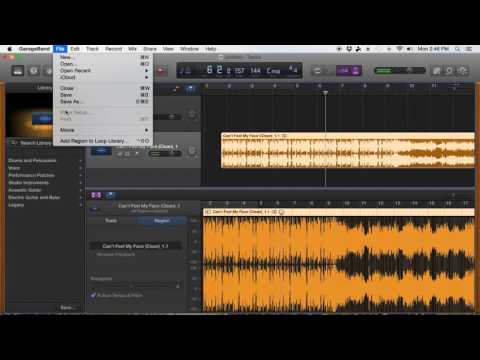This screenshot has height=360, width=480.
Task: Adjust the second track's volume slider
Action: pyautogui.click(x=165, y=154)
